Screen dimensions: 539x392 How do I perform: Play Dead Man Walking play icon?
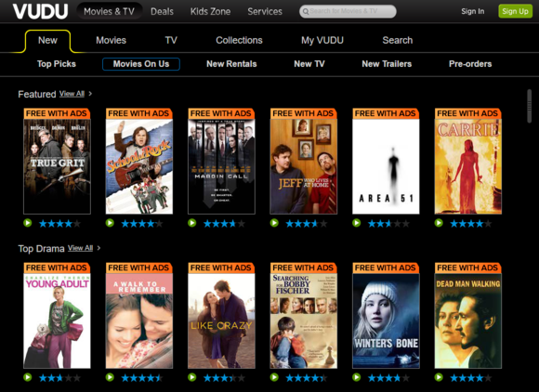coord(439,377)
